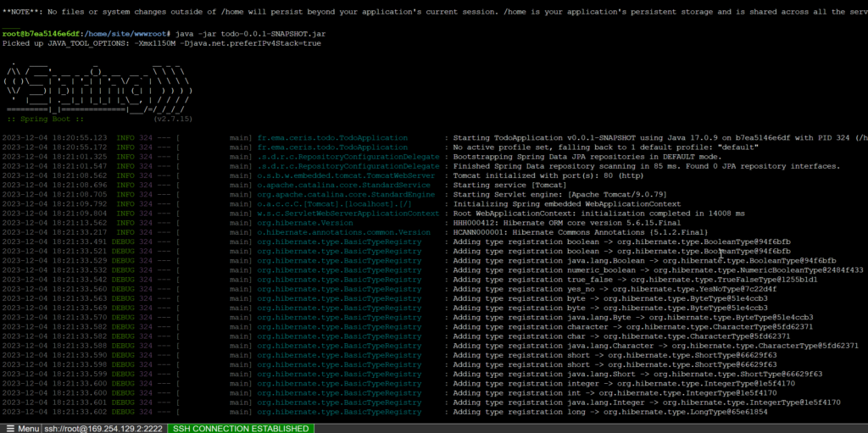
Task: Click 'HHH000412: Hibernate ORM core version' message
Action: pyautogui.click(x=566, y=223)
